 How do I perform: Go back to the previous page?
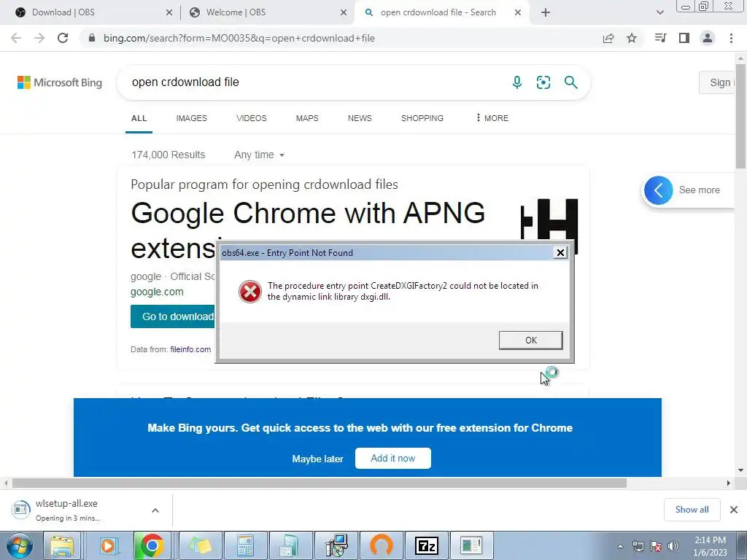point(16,38)
